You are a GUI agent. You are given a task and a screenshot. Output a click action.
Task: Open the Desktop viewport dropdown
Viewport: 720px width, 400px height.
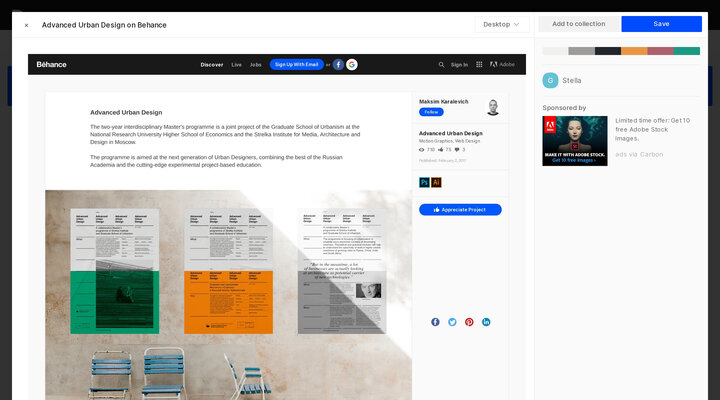click(x=502, y=24)
